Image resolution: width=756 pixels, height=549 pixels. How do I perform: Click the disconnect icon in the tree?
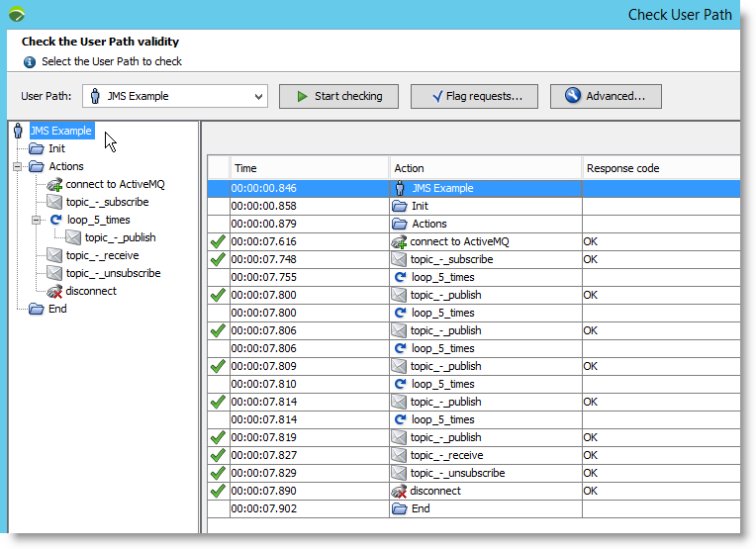tap(55, 291)
